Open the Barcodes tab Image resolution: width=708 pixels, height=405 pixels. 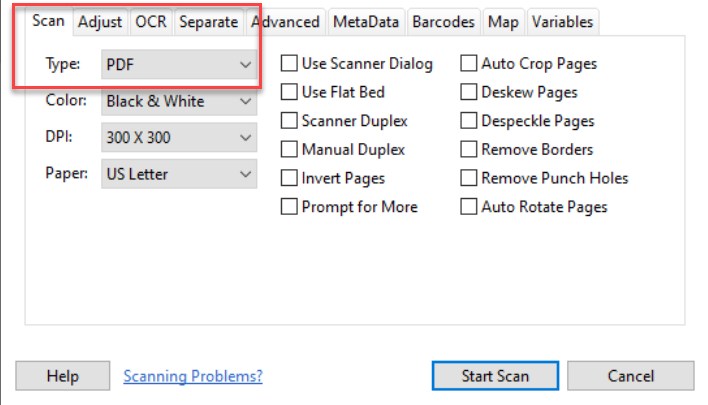pyautogui.click(x=442, y=21)
